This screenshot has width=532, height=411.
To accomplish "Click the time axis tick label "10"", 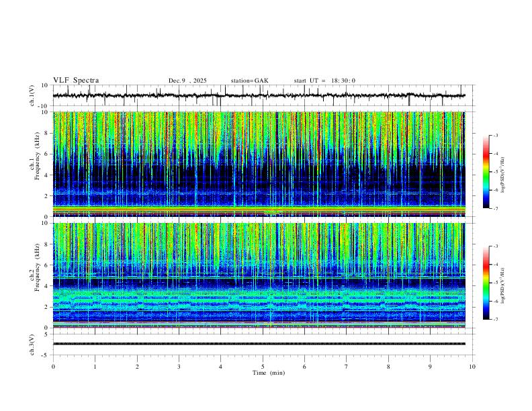I will point(472,367).
